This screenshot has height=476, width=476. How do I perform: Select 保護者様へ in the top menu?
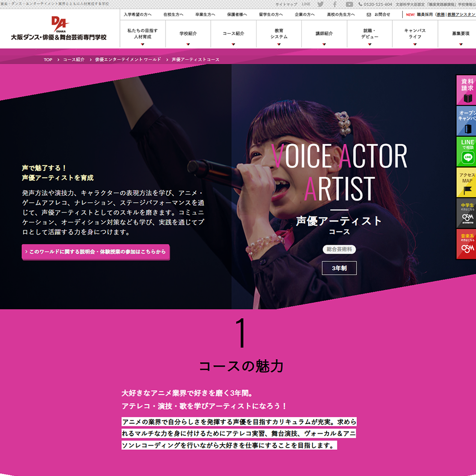point(237,15)
